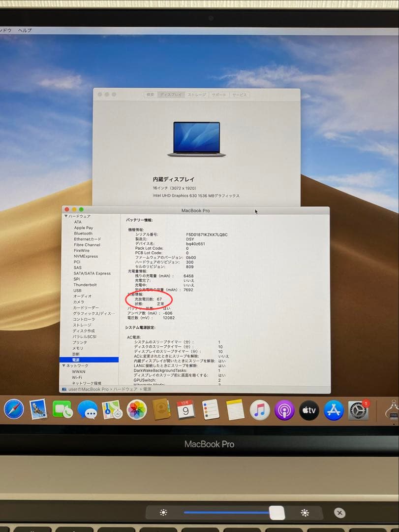
Task: Start the Messages app
Action: [88, 409]
